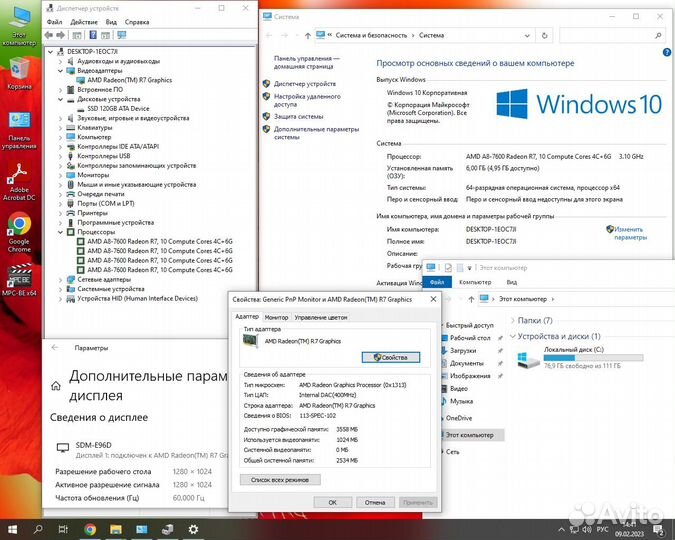Go back in Параметры window
Screen dimensions: 675x540
click(x=55, y=348)
